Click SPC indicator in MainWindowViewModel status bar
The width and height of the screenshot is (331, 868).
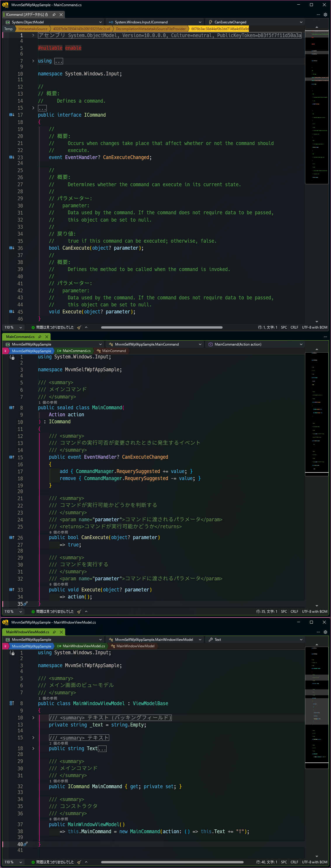pos(284,862)
